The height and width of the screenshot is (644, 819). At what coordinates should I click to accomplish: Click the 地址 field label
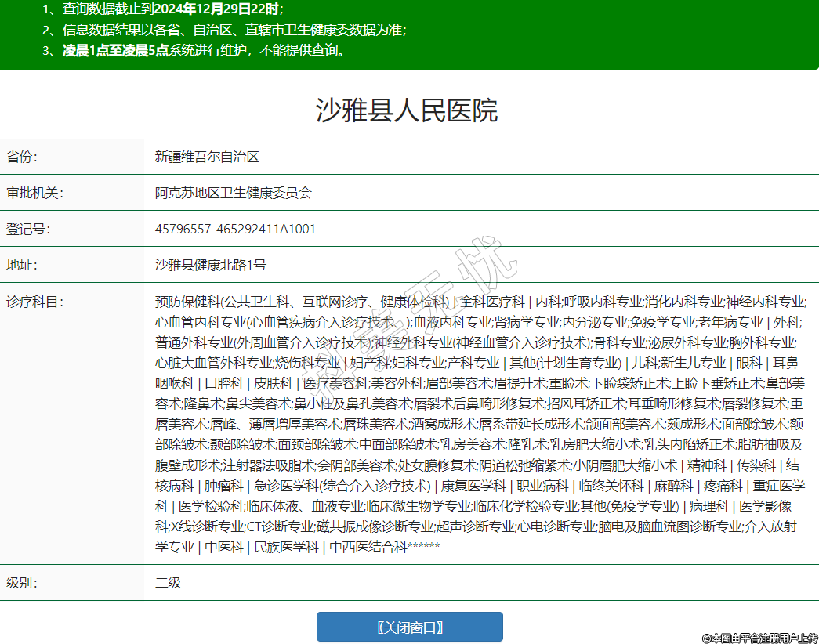[22, 265]
